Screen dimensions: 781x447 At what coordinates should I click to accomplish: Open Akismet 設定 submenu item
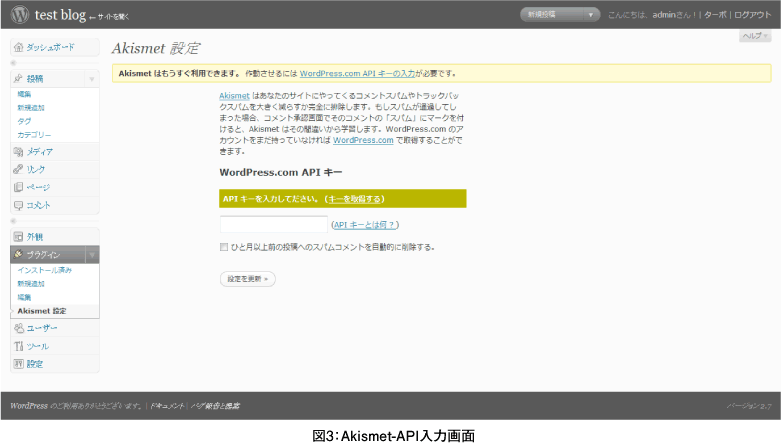click(42, 311)
